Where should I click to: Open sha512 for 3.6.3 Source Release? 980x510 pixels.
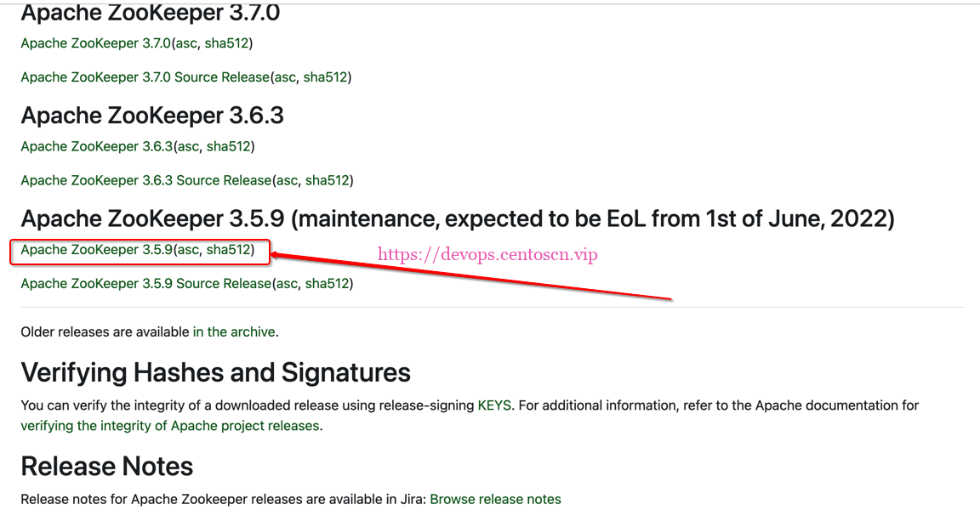327,180
